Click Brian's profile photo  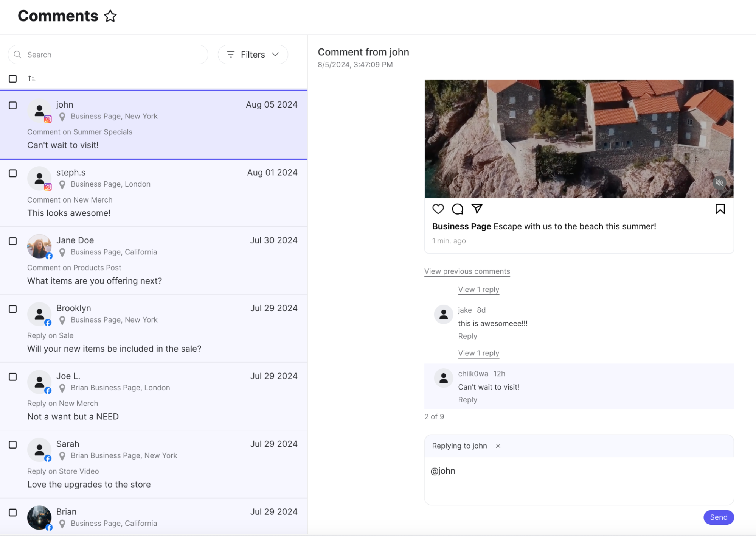tap(39, 517)
